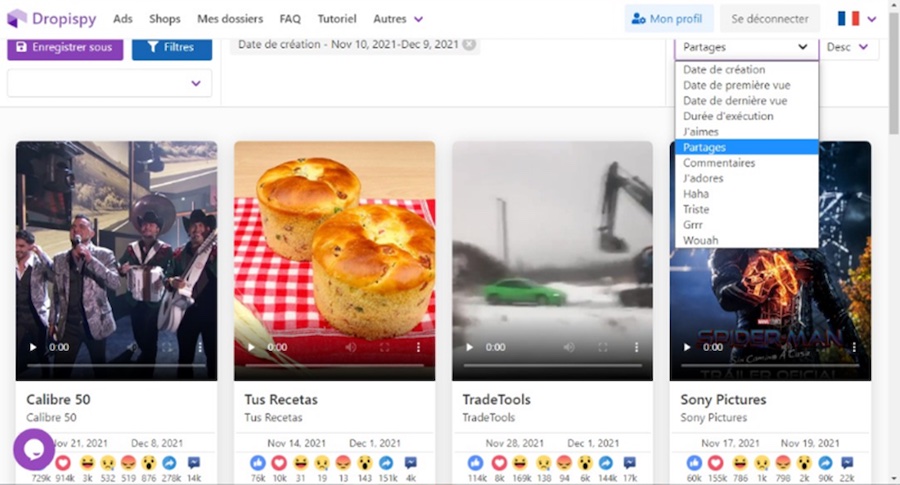The image size is (900, 485).
Task: Select Haha sort option
Action: (x=746, y=193)
